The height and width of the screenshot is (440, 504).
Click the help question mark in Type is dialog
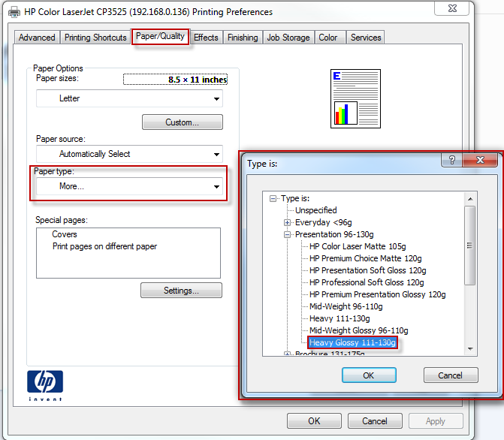(452, 160)
